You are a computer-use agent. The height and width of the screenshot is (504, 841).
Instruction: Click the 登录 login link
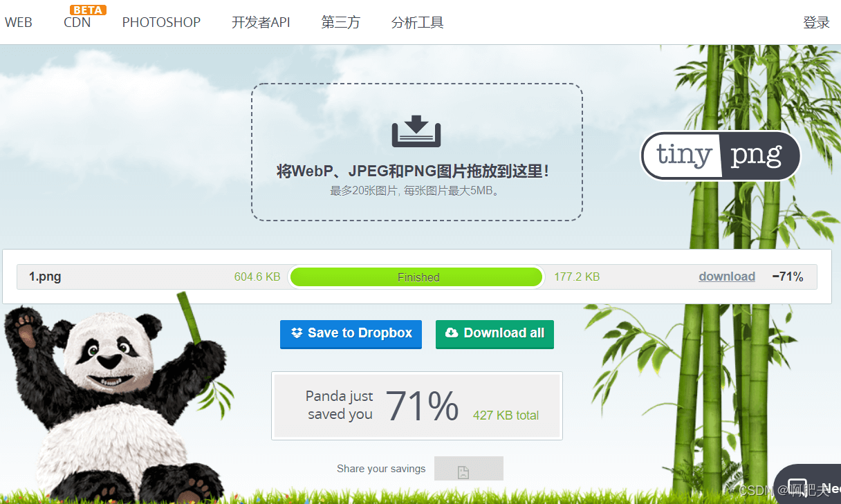(x=816, y=22)
